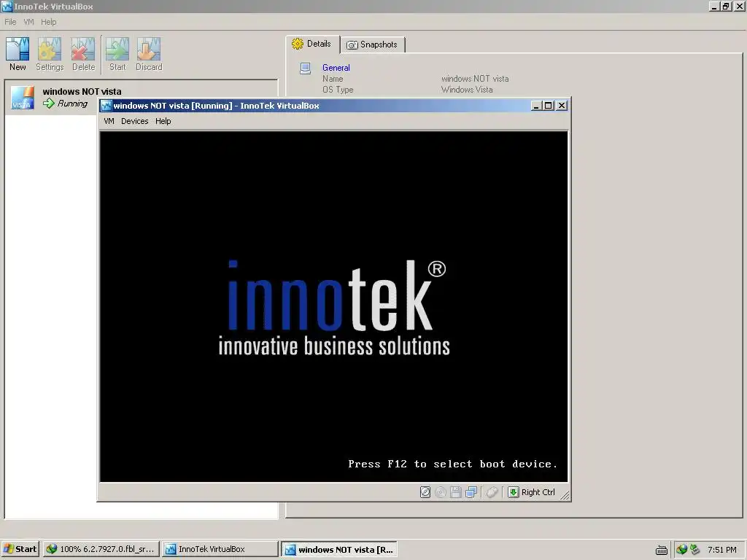Open the Help menu in main window

[49, 22]
